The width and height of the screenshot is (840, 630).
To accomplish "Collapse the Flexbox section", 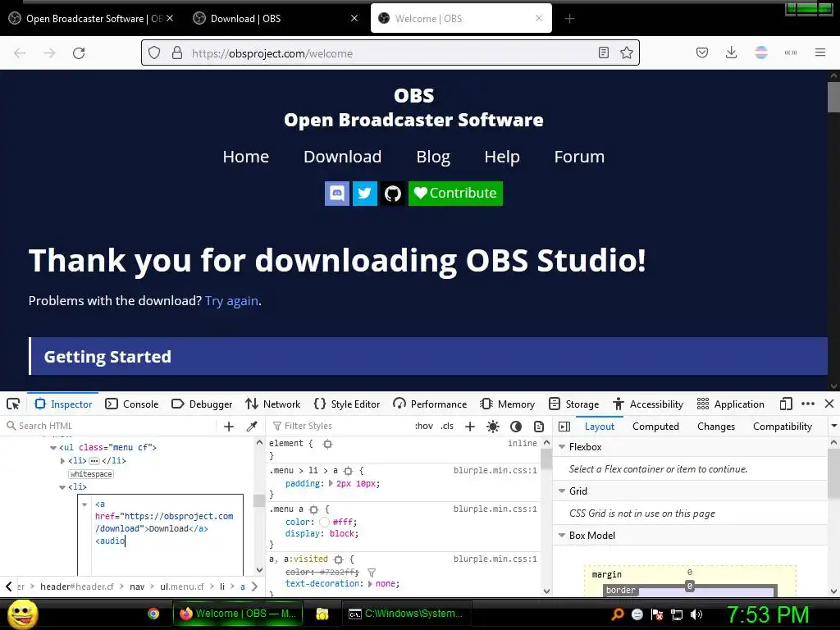I will coord(562,447).
